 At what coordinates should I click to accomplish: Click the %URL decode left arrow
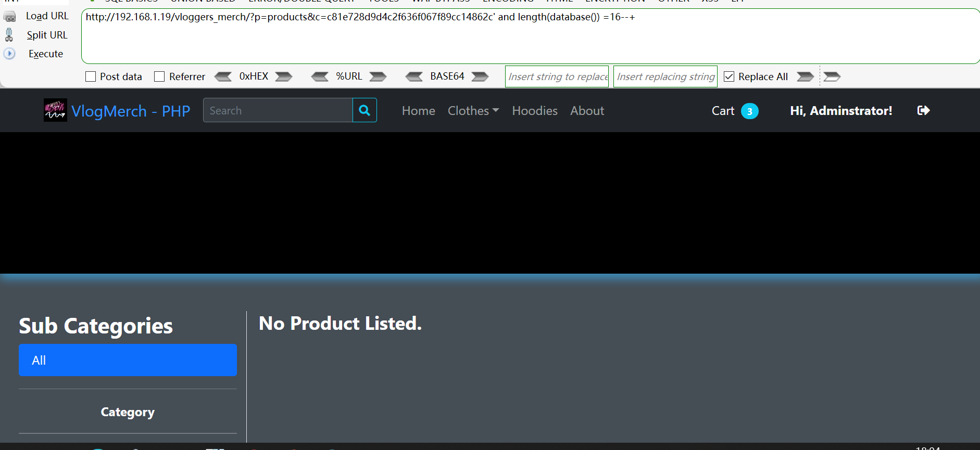pos(320,76)
